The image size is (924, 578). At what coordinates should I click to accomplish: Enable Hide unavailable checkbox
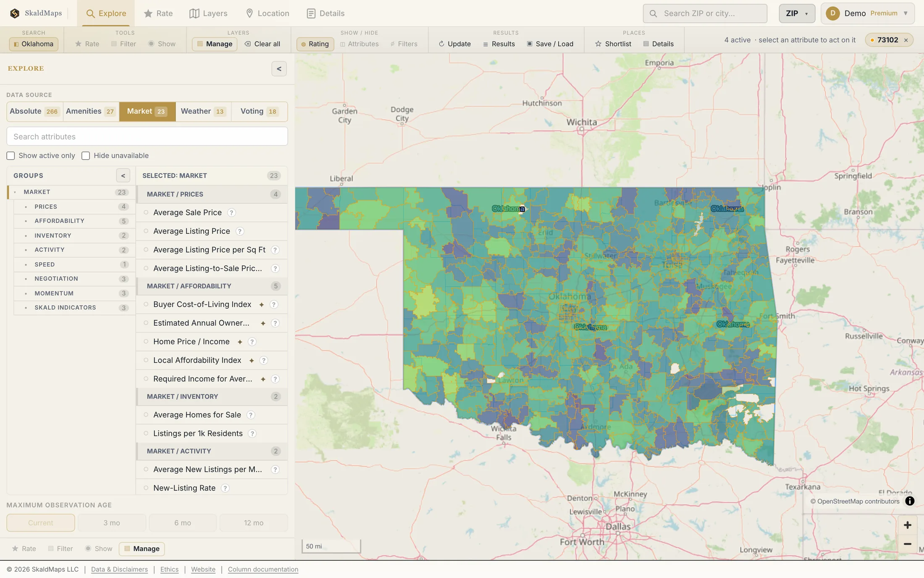click(x=86, y=156)
